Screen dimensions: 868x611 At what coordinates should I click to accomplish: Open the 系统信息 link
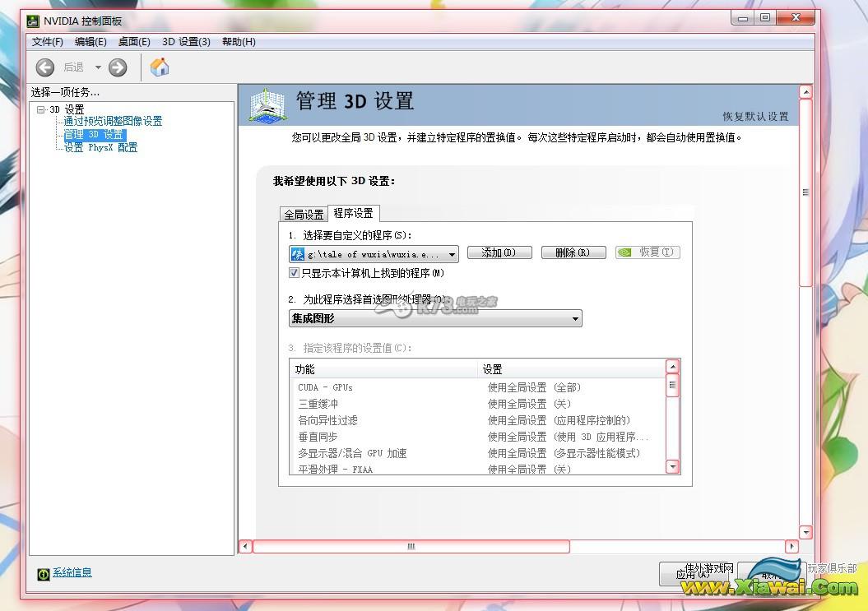coord(72,573)
